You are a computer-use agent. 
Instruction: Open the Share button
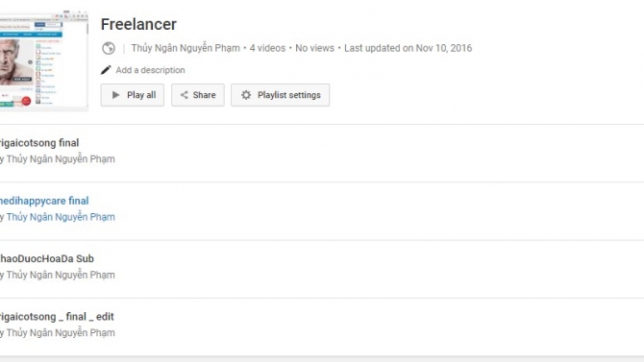click(198, 95)
